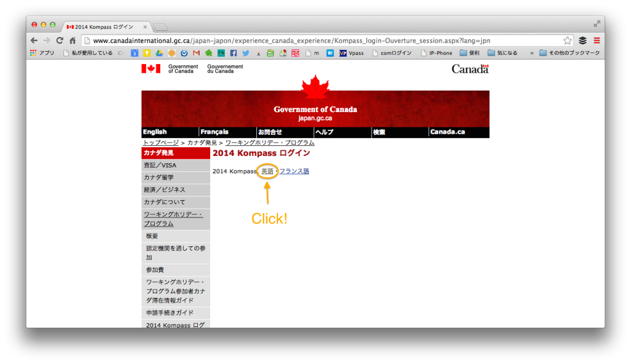The image size is (631, 364).
Task: Reload the page with the refresh icon
Action: [x=60, y=41]
